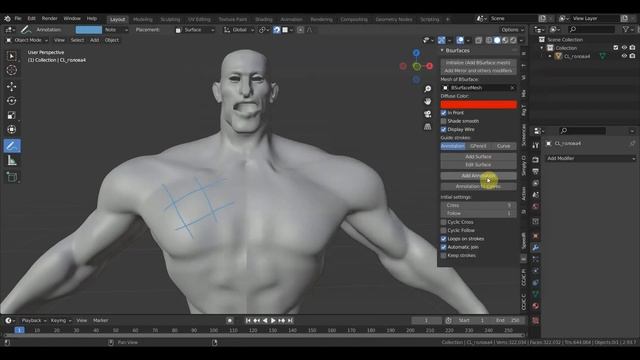Viewport: 640px width, 360px height.
Task: Open red Diffuse Color swatch
Action: (478, 104)
